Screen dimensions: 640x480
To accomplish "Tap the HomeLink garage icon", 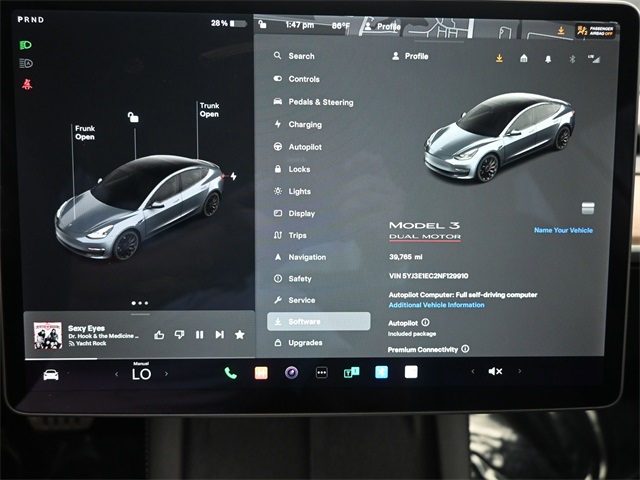I will tap(524, 59).
